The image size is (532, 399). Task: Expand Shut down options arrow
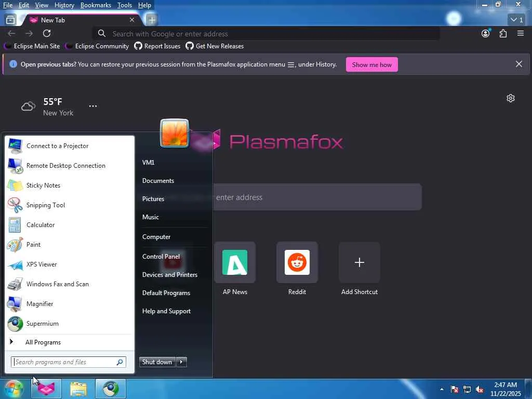[x=181, y=362]
